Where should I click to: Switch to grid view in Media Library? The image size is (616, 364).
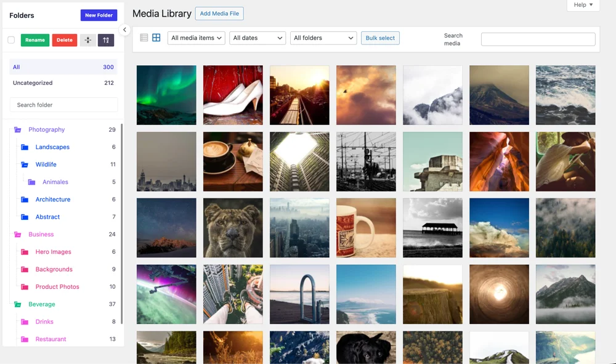156,37
